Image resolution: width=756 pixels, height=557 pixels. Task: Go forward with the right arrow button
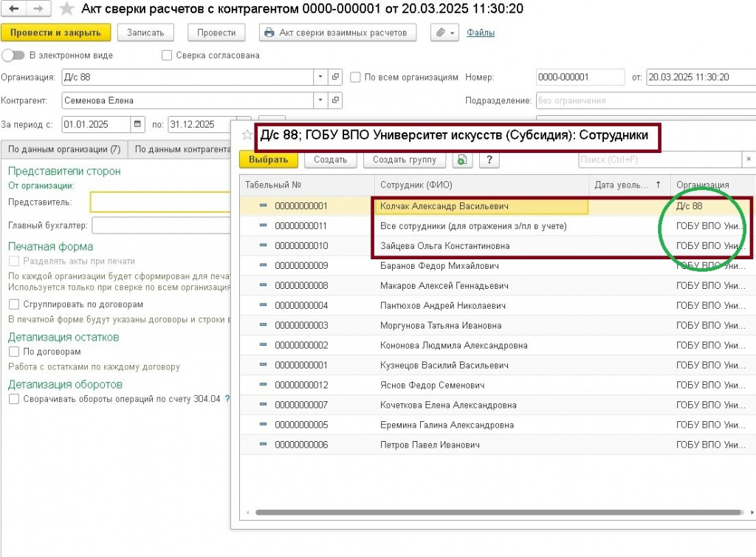pyautogui.click(x=38, y=9)
